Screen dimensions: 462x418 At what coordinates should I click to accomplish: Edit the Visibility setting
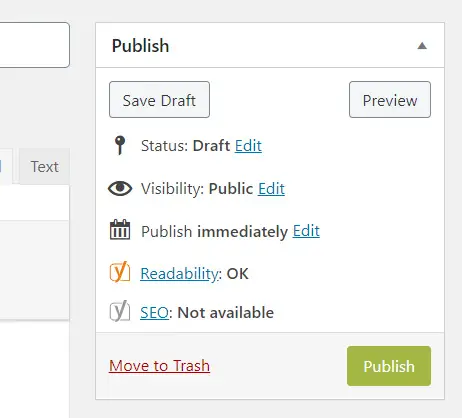[x=271, y=189]
